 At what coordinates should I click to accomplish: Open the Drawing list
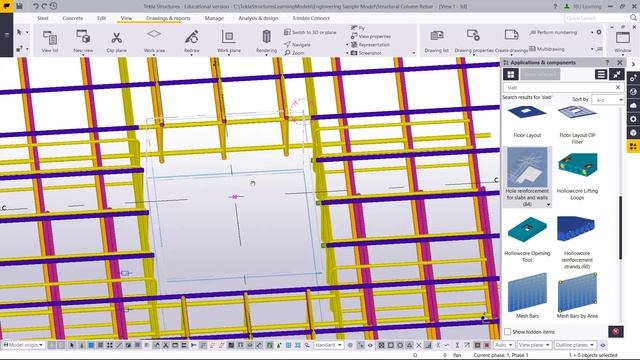(x=436, y=41)
